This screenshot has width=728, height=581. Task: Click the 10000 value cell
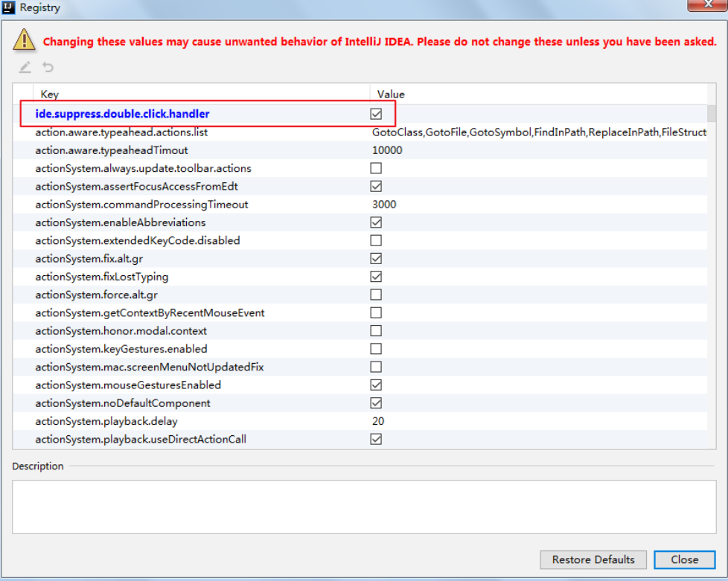[387, 150]
